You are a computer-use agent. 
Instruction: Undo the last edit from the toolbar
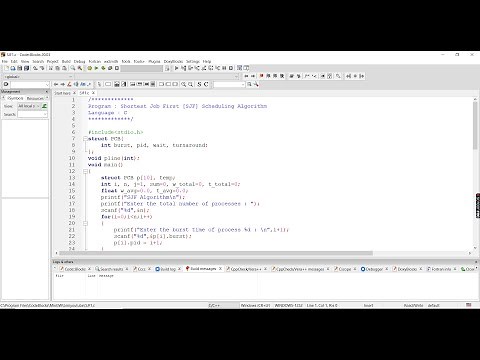pos(35,68)
